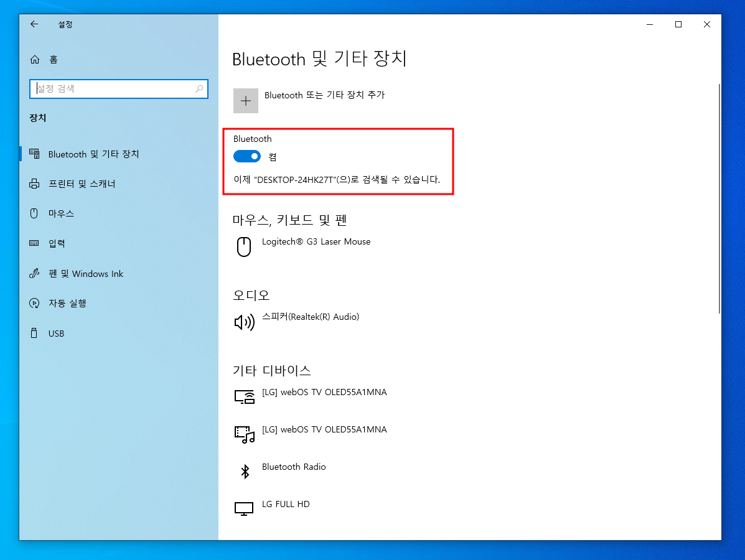745x560 pixels.
Task: Click the DESKTOP-24HK27T discoverable message text
Action: (x=336, y=180)
